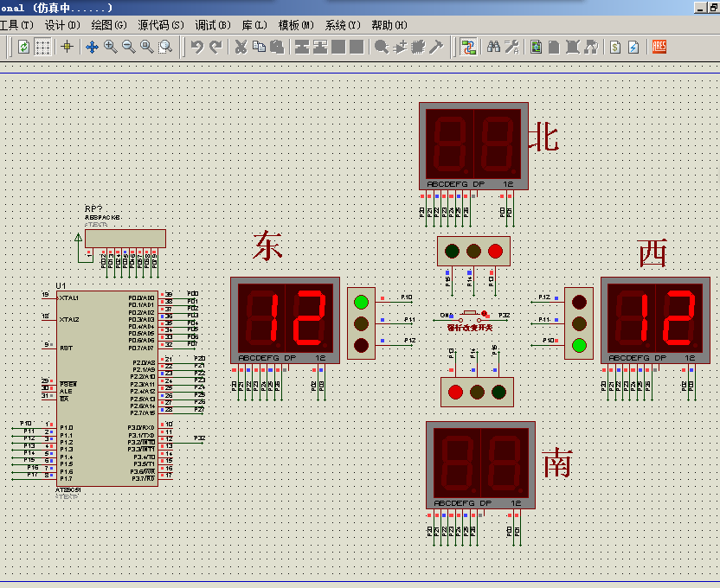Open the 设计(D) menu
The width and height of the screenshot is (720, 588).
tap(62, 25)
